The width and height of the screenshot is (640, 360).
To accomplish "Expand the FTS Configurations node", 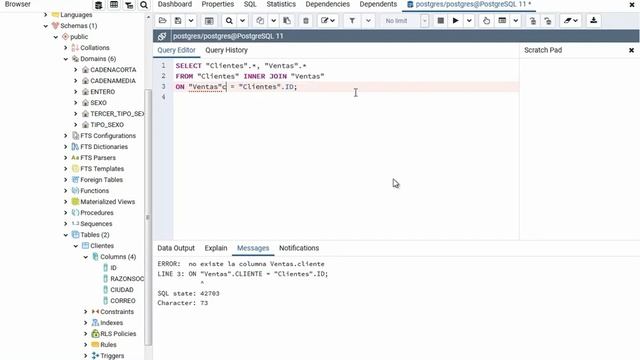I will pyautogui.click(x=66, y=136).
